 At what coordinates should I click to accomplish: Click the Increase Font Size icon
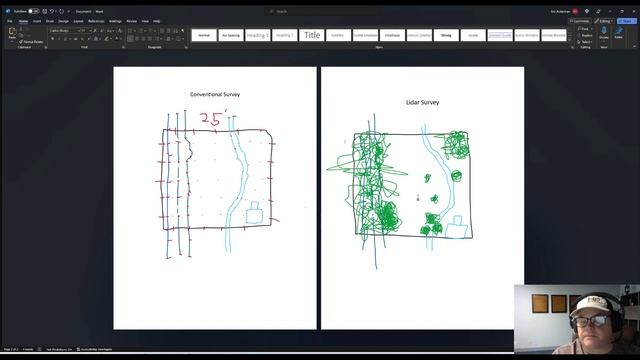tap(95, 31)
